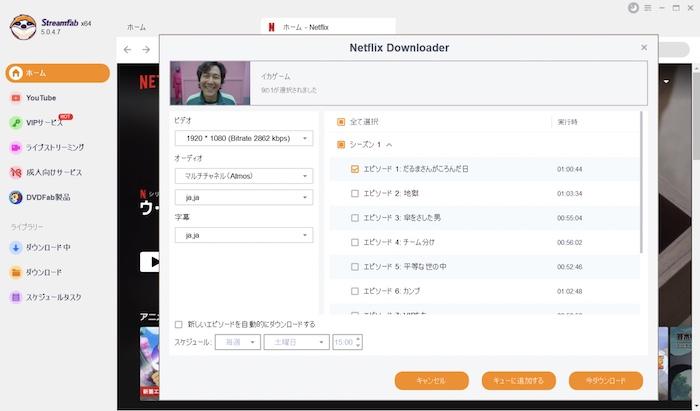This screenshot has width=700, height=411.
Task: Open ライブストリーミング in the sidebar
Action: click(x=55, y=147)
